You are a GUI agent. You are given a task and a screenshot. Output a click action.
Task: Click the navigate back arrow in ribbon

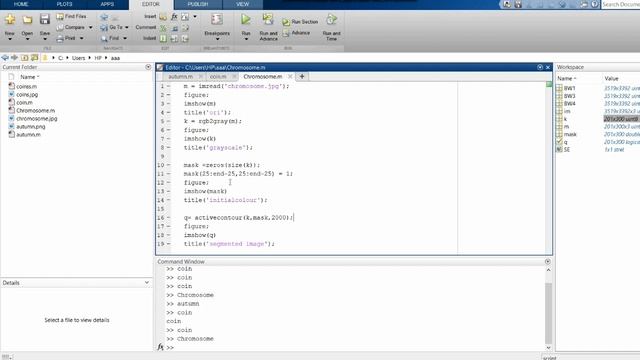pyautogui.click(x=104, y=17)
